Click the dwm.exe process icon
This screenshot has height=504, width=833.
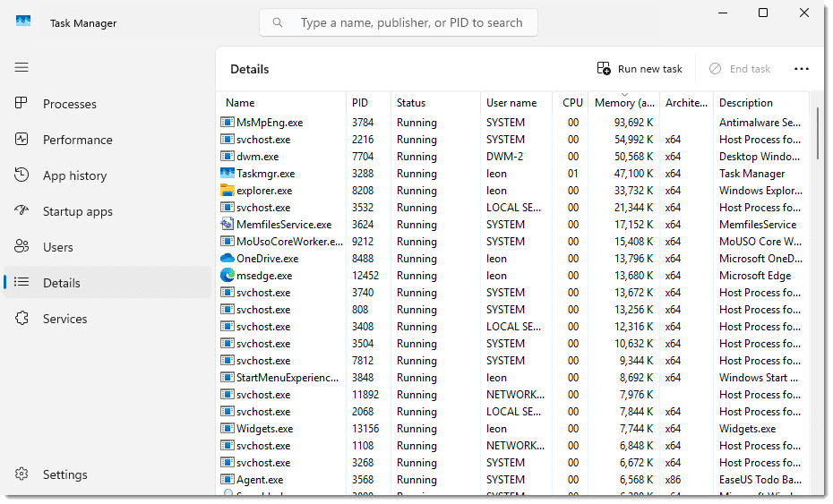tap(228, 156)
